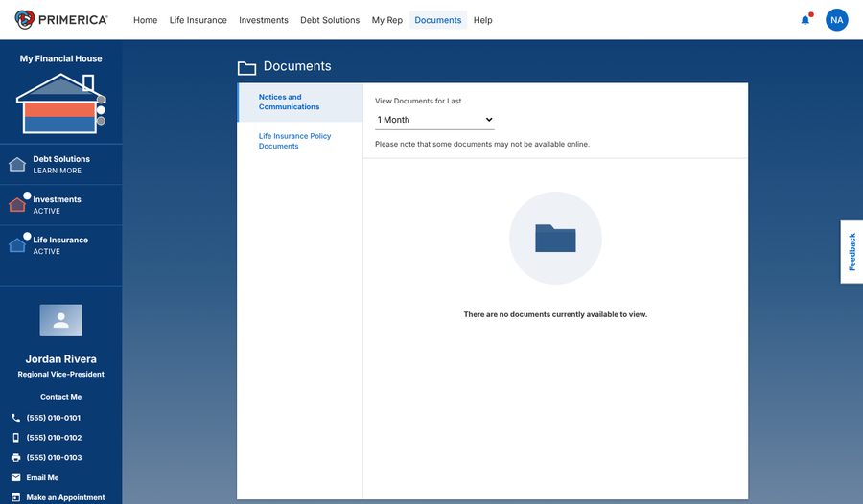Click the empty-state folder icon

point(555,239)
